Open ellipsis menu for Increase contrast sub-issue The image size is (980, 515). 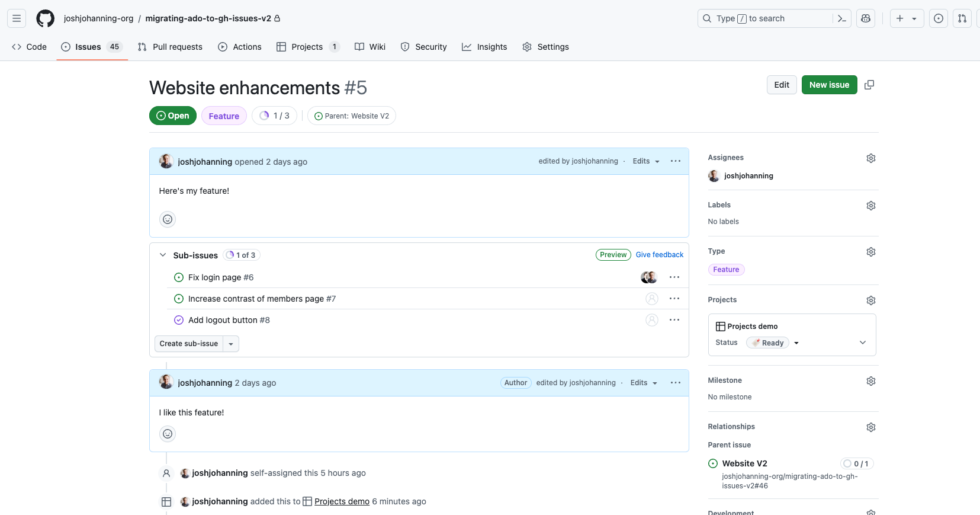coord(674,299)
